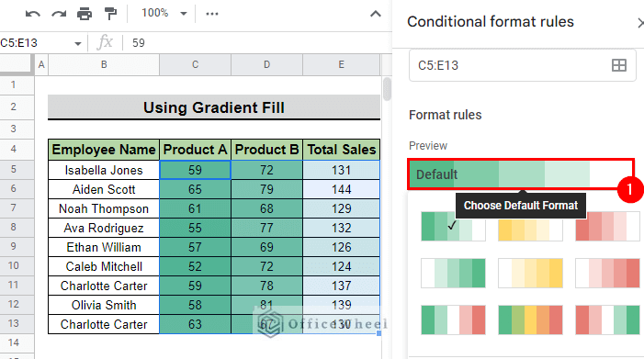Collapse the toolbar with the up chevron
Image resolution: width=644 pixels, height=359 pixels.
click(x=376, y=14)
